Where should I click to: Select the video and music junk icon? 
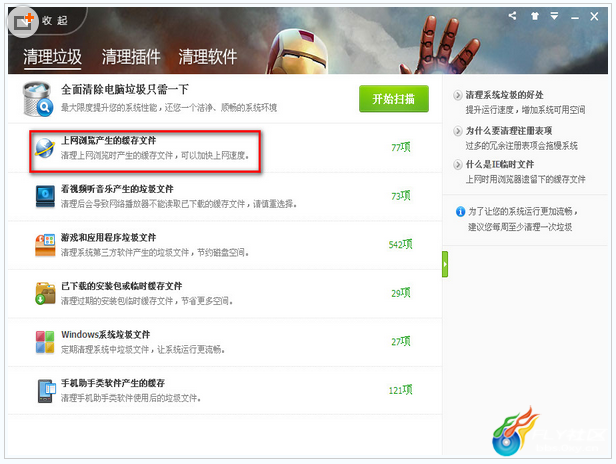pyautogui.click(x=46, y=196)
